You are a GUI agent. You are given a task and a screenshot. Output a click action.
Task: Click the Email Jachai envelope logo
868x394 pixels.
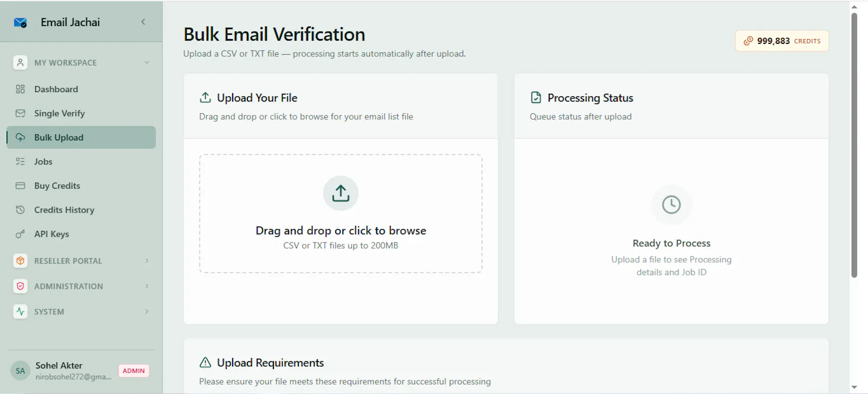click(21, 22)
